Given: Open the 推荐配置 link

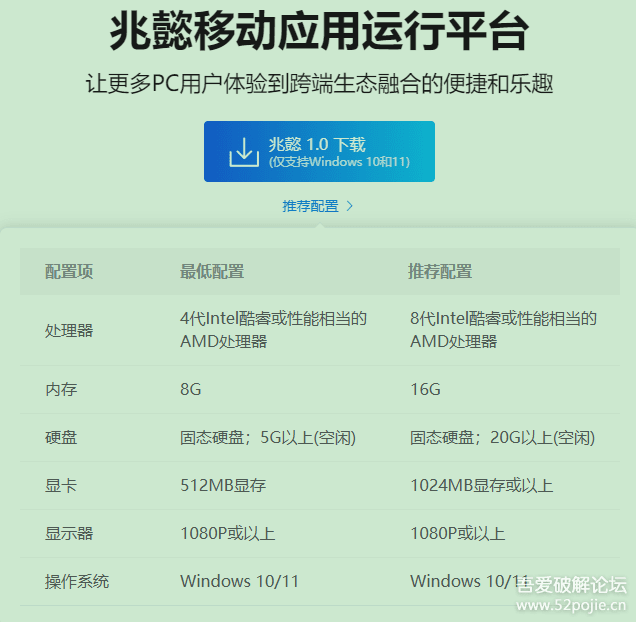Looking at the screenshot, I should (310, 206).
